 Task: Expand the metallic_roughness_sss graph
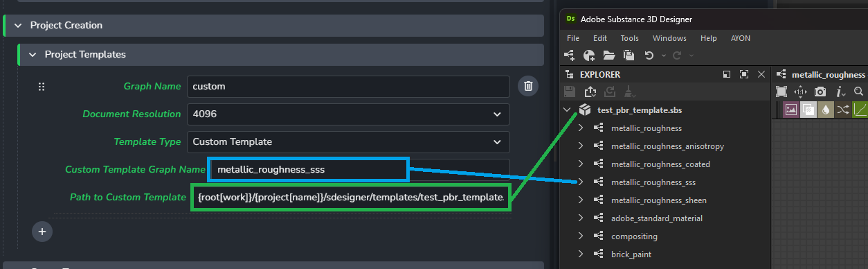(x=580, y=182)
